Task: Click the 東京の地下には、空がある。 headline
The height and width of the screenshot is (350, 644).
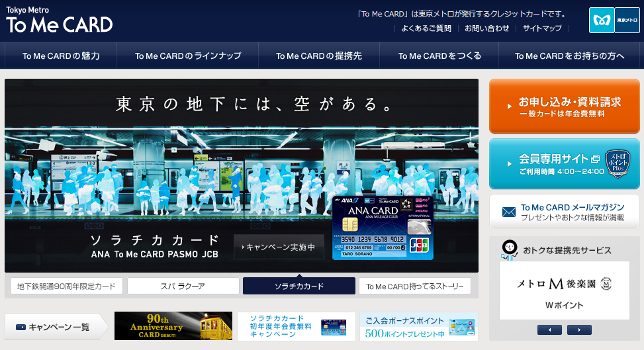Action: (255, 104)
